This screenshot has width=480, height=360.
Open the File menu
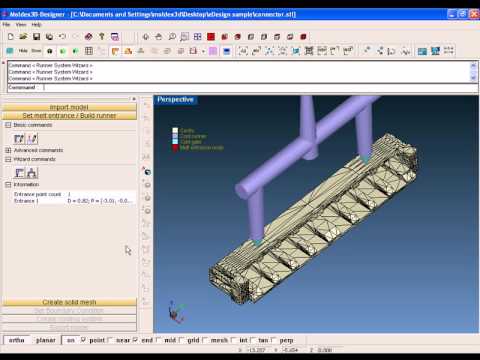point(6,25)
